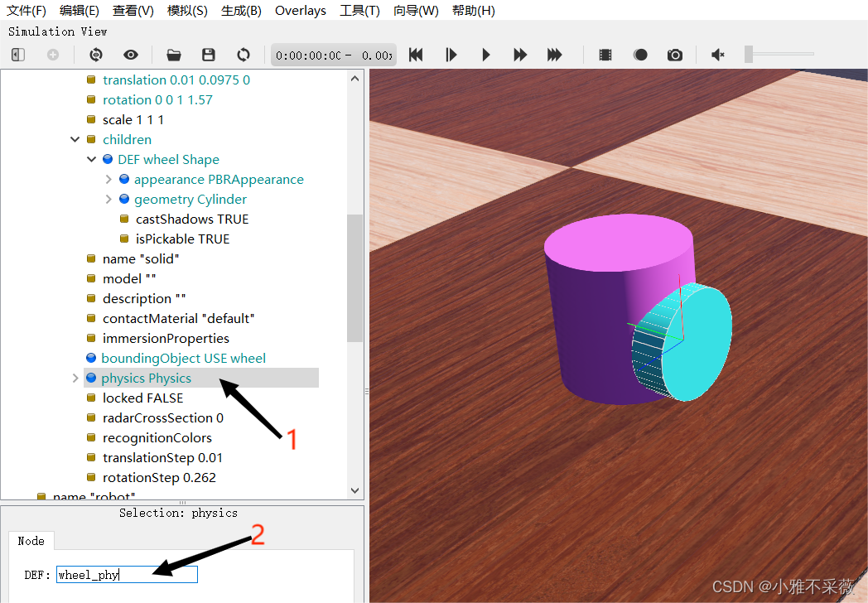868x603 pixels.
Task: Click the blue node icon beside boundingObject
Action: (91, 359)
